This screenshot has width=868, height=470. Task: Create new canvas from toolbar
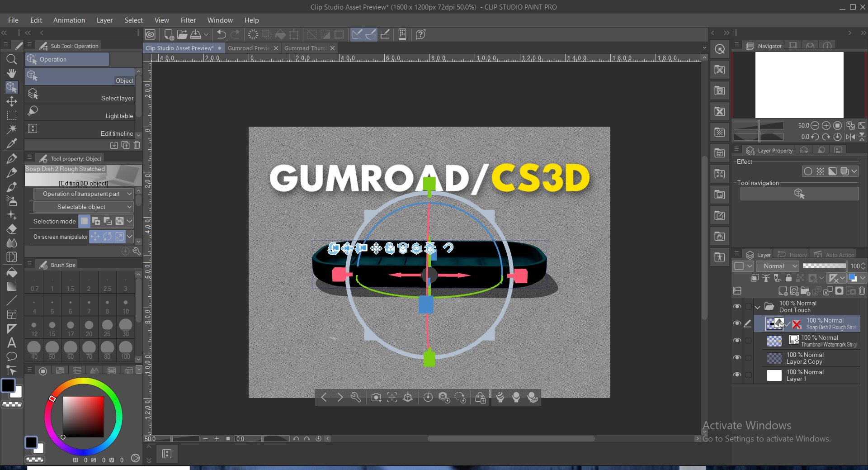point(169,34)
